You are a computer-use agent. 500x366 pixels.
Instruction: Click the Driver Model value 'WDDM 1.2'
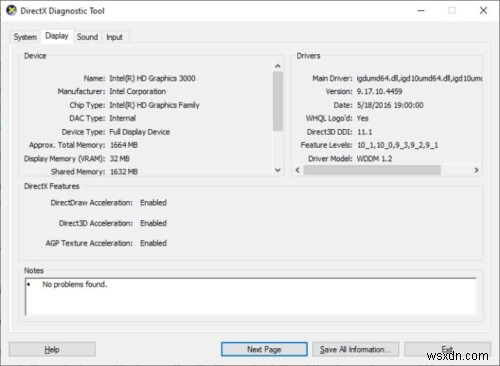374,159
